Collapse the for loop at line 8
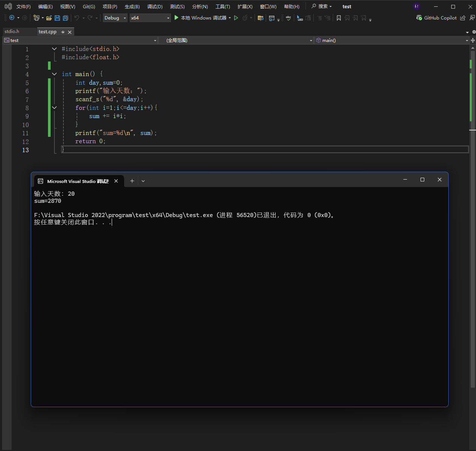Image resolution: width=476 pixels, height=451 pixels. tap(54, 108)
